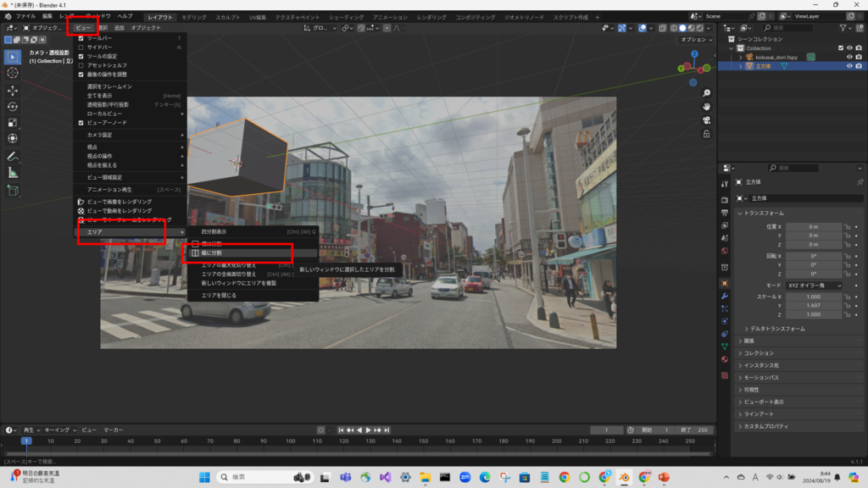868x488 pixels.
Task: Hide 立方体 using its eye icon in outliner
Action: 848,66
